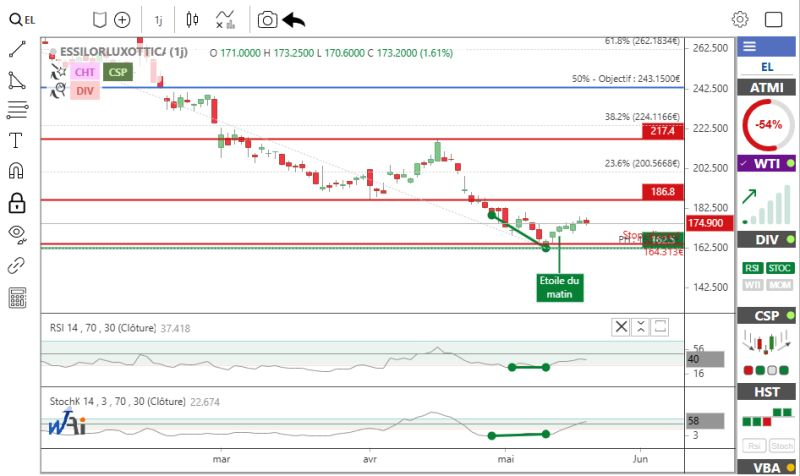The image size is (800, 476).
Task: Toggle the green CSP badge on chart
Action: point(118,72)
